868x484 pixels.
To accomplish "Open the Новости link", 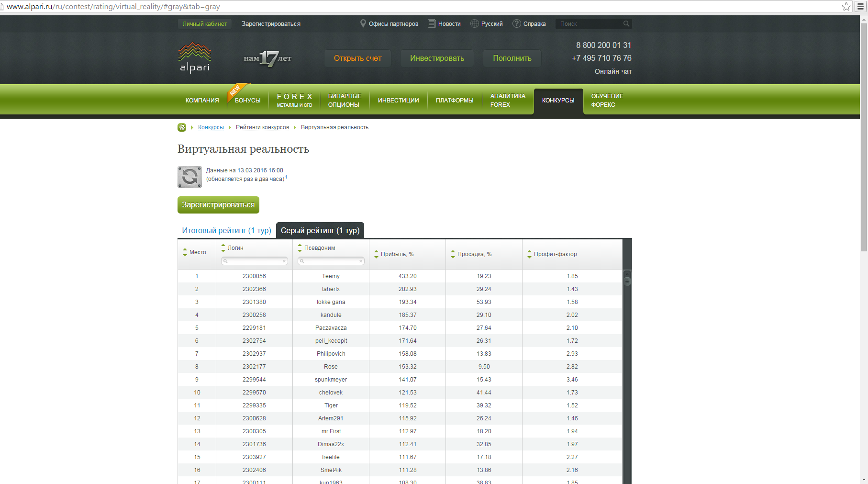I will [x=449, y=23].
